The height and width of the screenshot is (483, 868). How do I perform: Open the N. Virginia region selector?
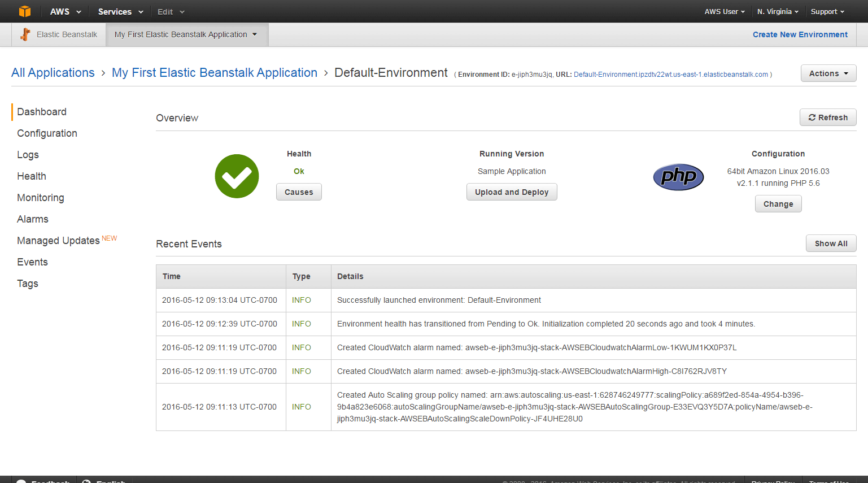click(x=778, y=11)
